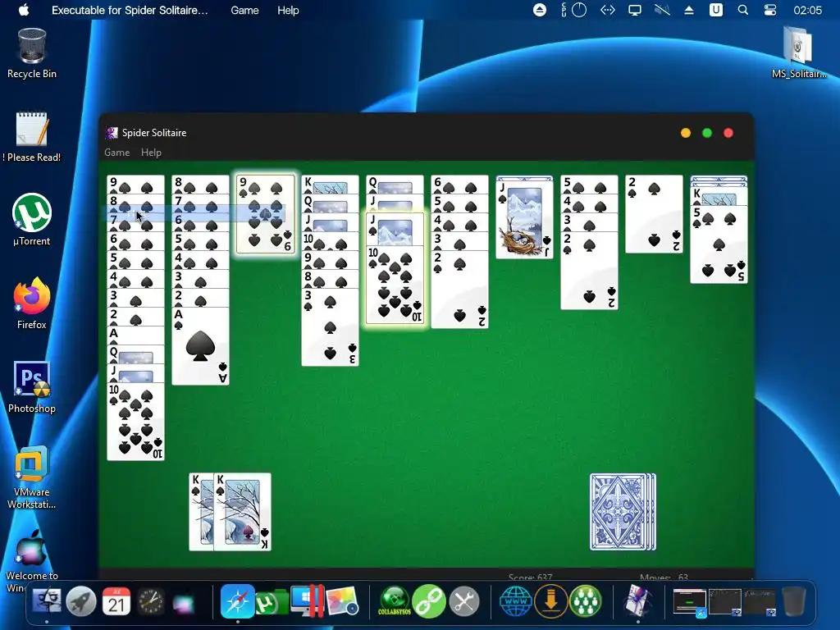Select the Ace of spades ending second column
The height and width of the screenshot is (630, 840).
tap(200, 346)
